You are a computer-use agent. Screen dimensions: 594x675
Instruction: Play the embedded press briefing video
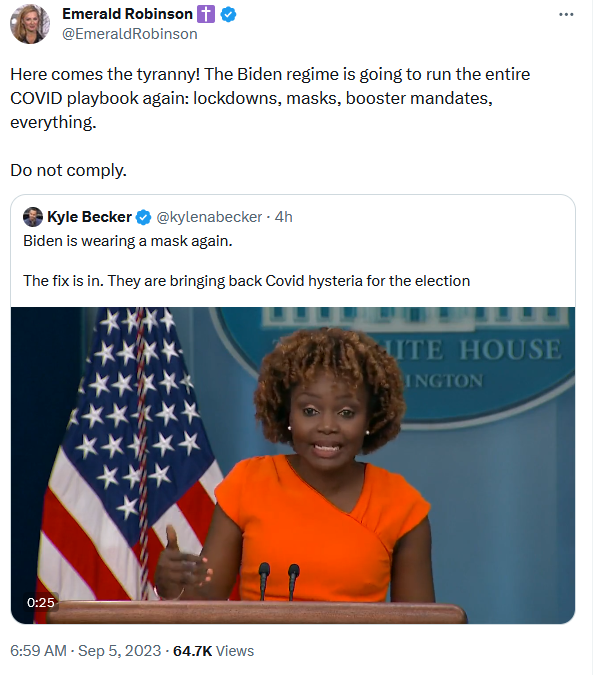(x=293, y=465)
